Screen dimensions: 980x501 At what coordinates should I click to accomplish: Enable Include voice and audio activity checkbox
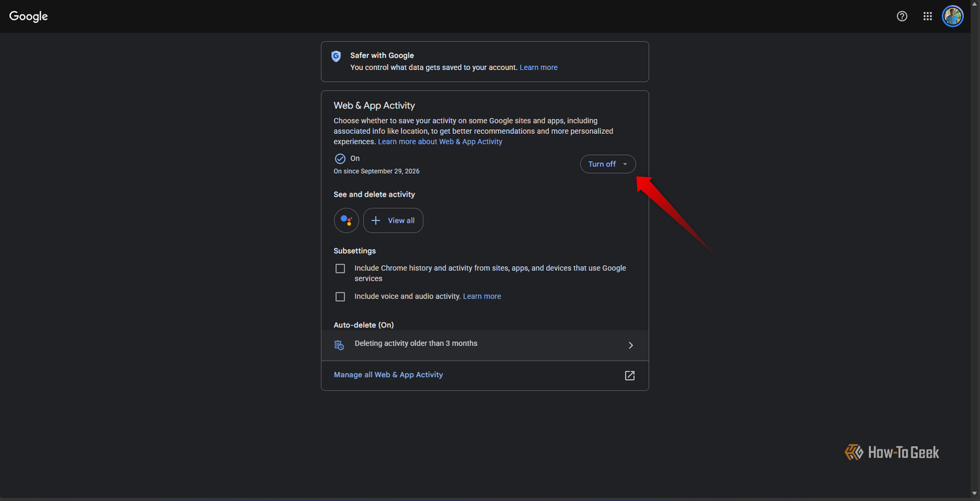tap(340, 297)
